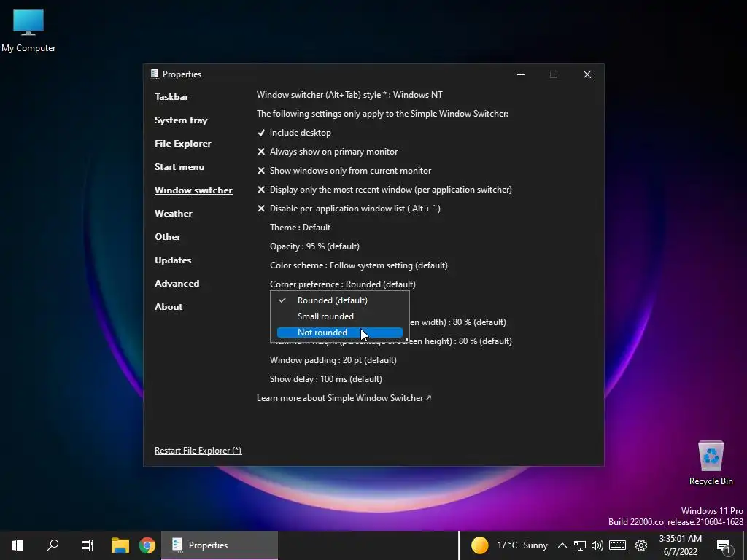Switch to the Updates section
The width and height of the screenshot is (747, 560).
(x=173, y=260)
